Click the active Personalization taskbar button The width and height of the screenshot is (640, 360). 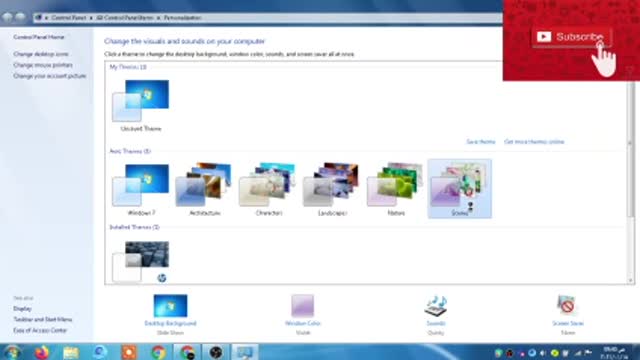[x=245, y=352]
